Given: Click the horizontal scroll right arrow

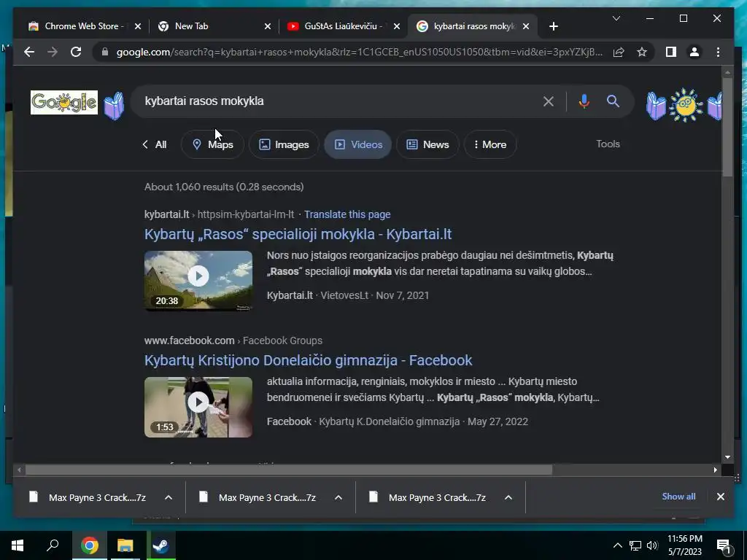Looking at the screenshot, I should tap(715, 470).
